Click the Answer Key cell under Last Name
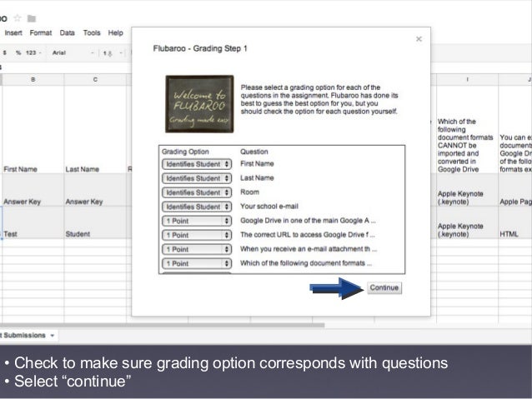 [95, 190]
